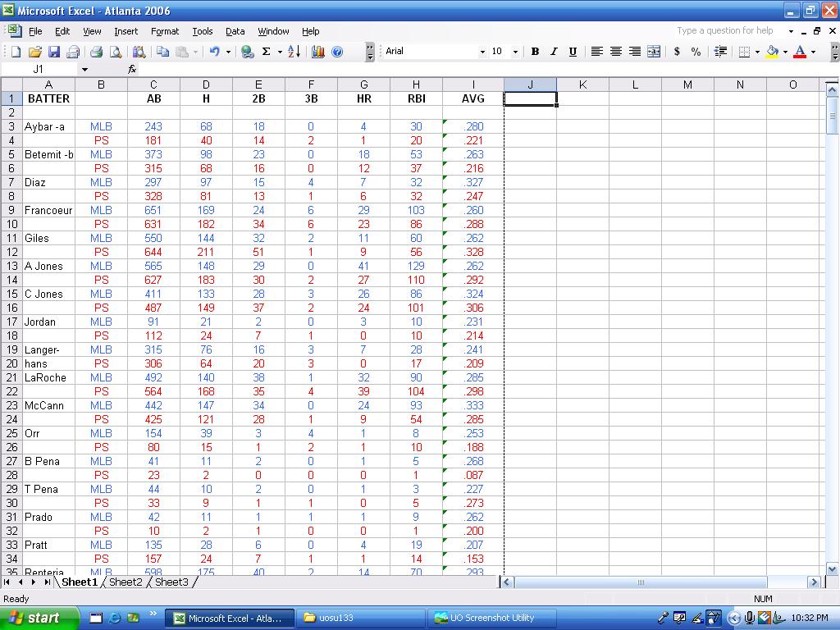Open the Data menu
840x630 pixels.
click(235, 31)
